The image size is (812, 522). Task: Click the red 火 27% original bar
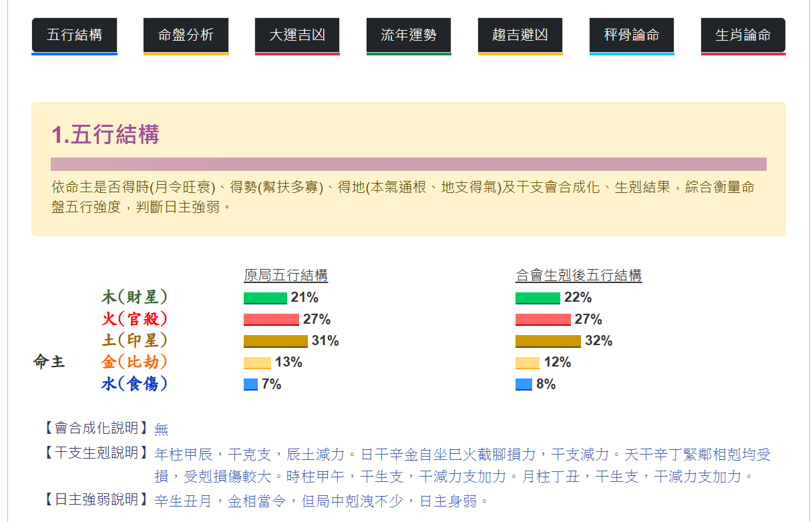point(271,320)
